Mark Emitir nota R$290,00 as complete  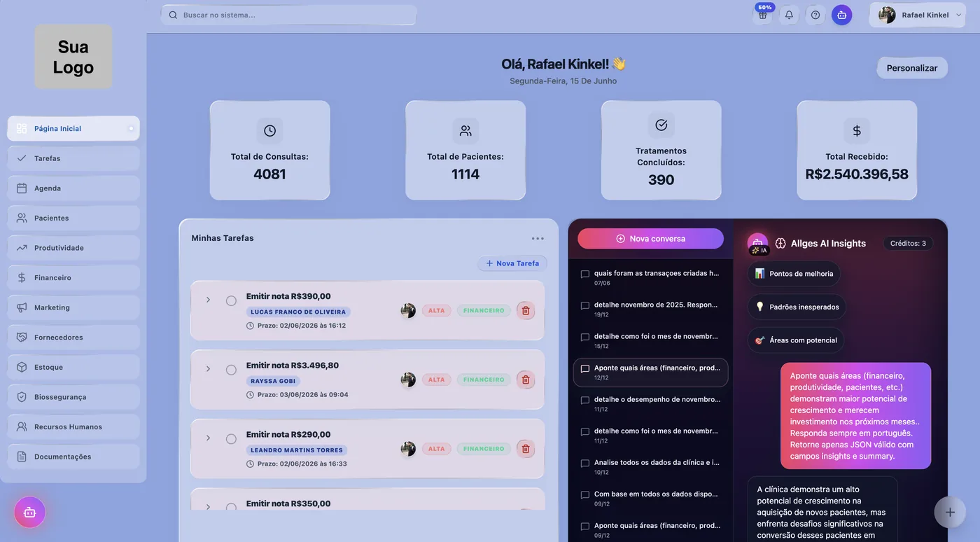[231, 439]
